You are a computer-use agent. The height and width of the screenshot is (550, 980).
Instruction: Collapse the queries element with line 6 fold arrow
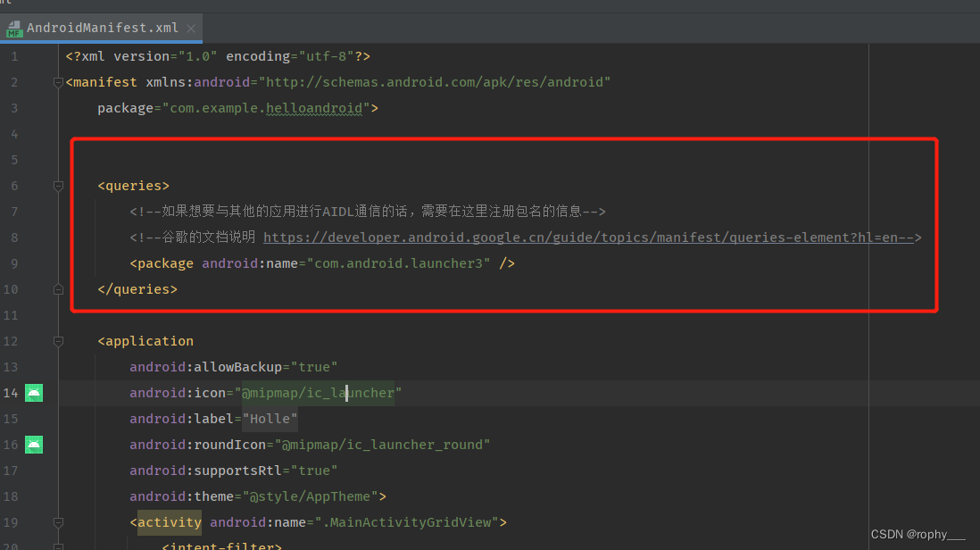(58, 185)
